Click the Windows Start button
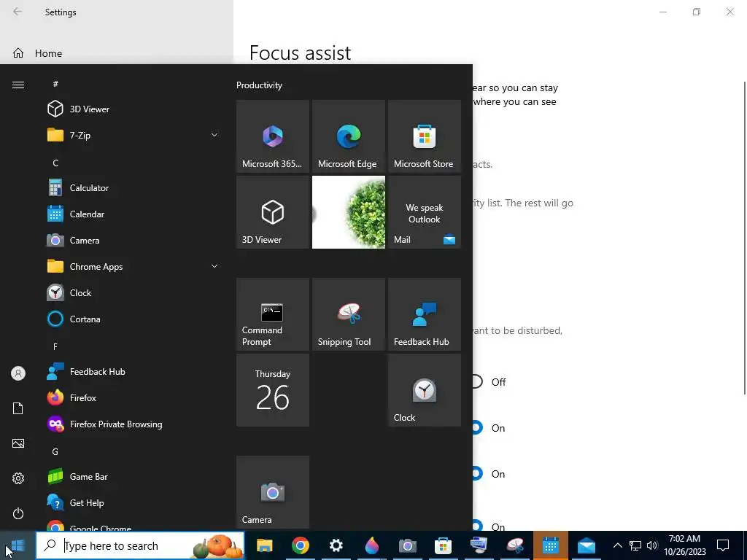 pos(18,545)
